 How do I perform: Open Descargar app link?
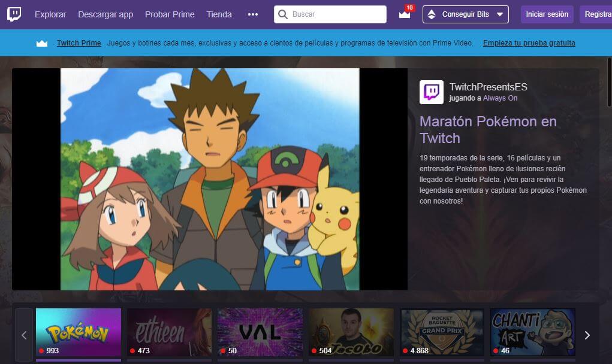tap(105, 14)
